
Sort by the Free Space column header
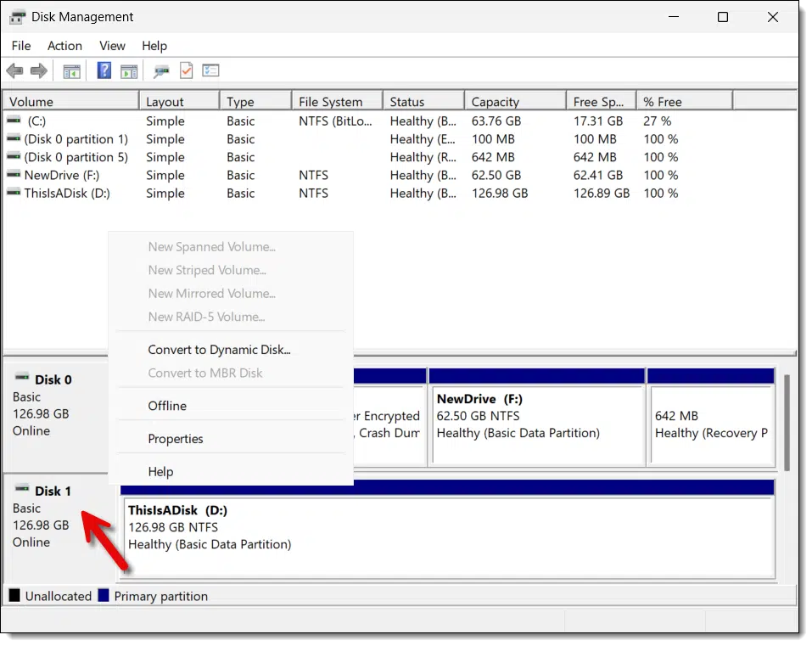click(x=602, y=101)
